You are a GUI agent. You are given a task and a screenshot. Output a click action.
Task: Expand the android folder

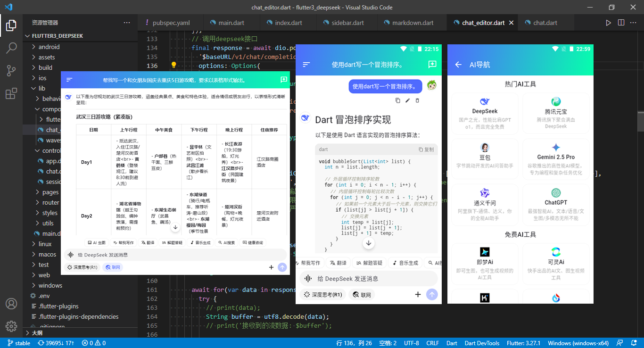(x=49, y=47)
